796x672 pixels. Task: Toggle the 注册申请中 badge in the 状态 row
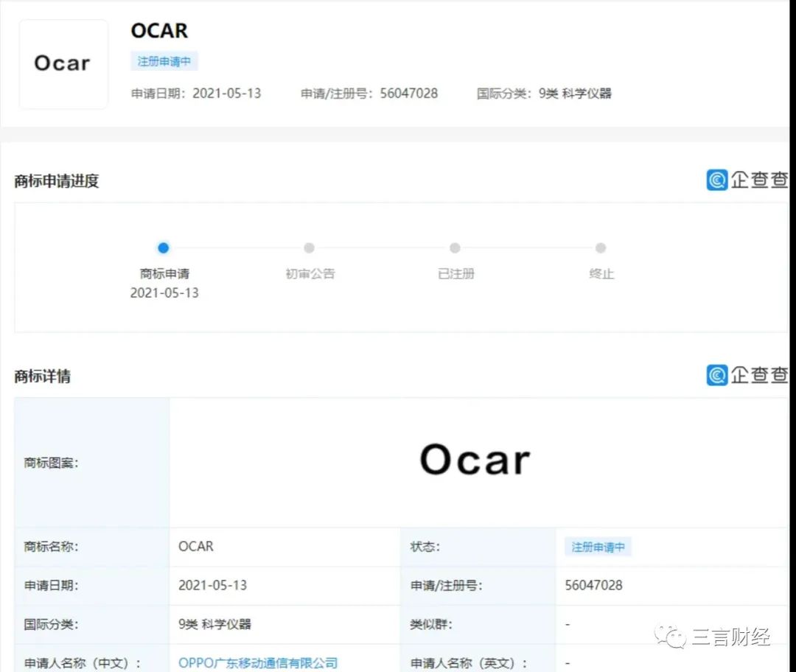click(x=597, y=547)
